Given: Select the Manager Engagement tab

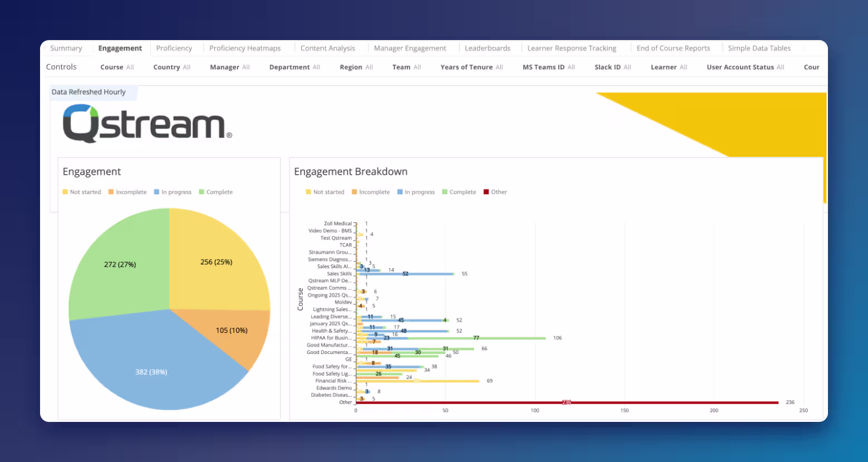Looking at the screenshot, I should click(x=410, y=48).
